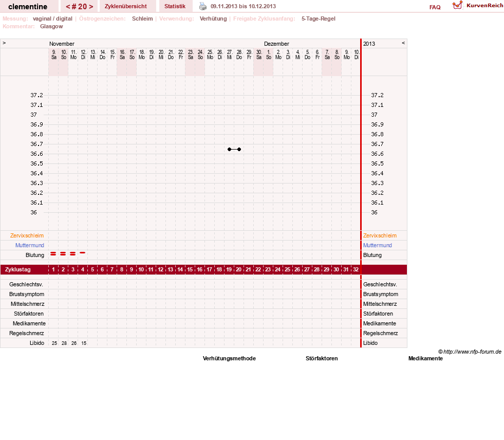Click the > arrow left of November header
504x440 pixels.
[4, 43]
